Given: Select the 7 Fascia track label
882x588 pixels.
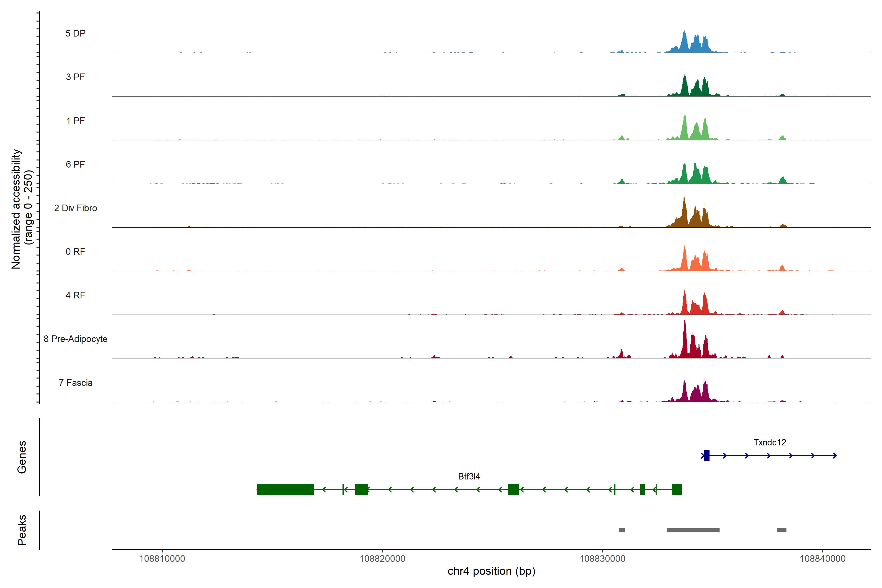Looking at the screenshot, I should point(75,382).
